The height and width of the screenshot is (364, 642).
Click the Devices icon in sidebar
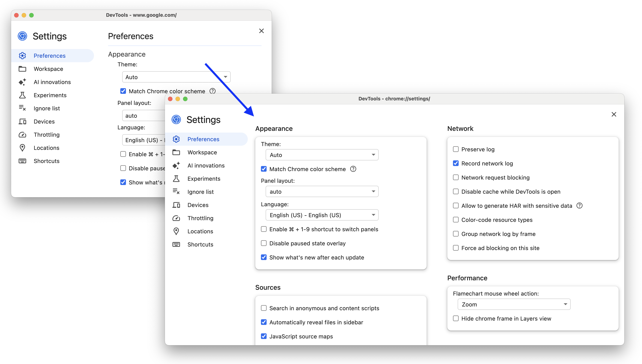point(176,205)
